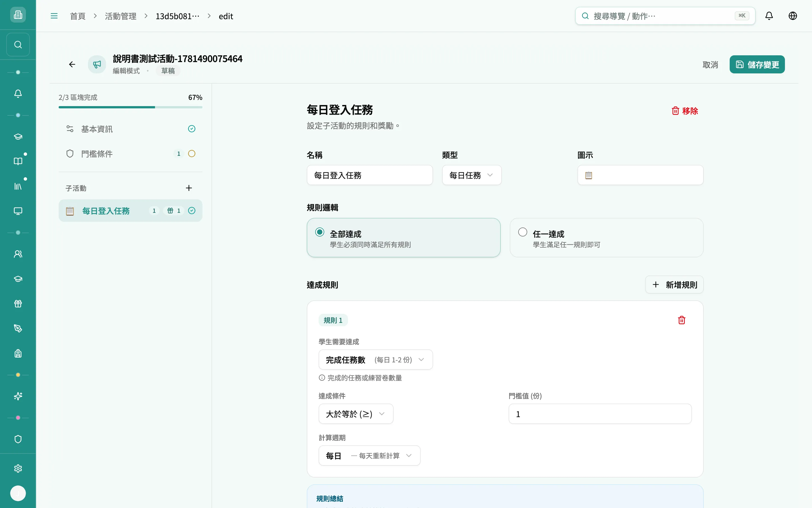Open the 大於等於 (≥) condition dropdown
The height and width of the screenshot is (508, 812).
(x=356, y=414)
